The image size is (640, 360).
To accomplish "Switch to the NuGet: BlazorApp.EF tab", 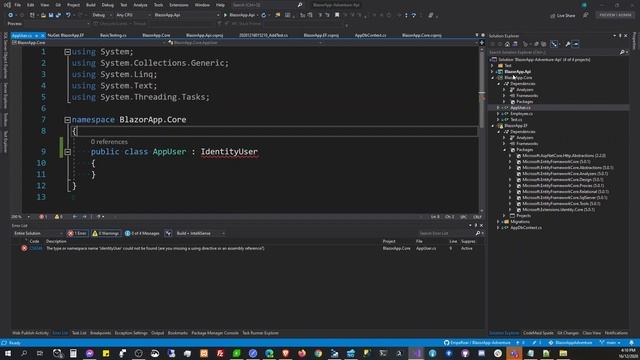I will (x=65, y=36).
